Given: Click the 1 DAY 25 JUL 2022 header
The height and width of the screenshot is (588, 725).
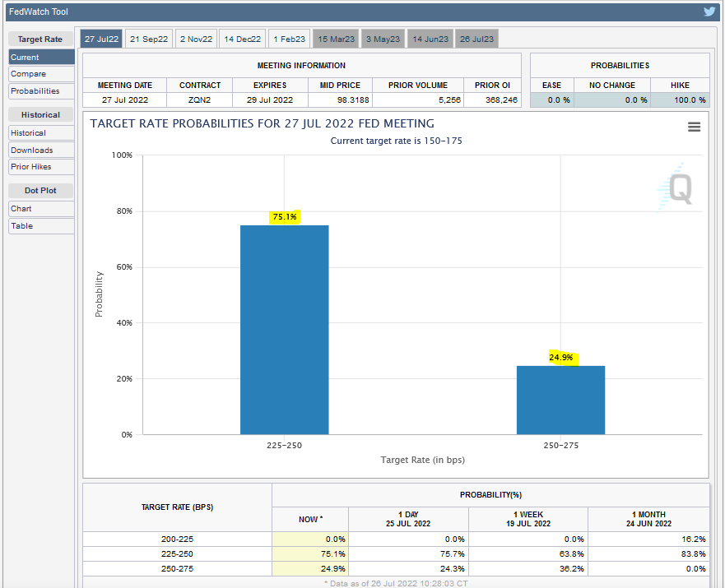Looking at the screenshot, I should (x=408, y=519).
